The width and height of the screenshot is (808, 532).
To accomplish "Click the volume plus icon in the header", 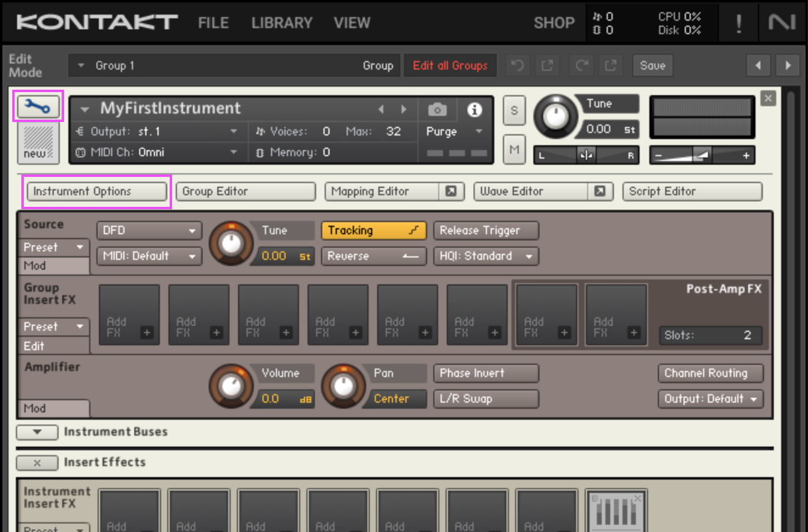I will coord(746,156).
